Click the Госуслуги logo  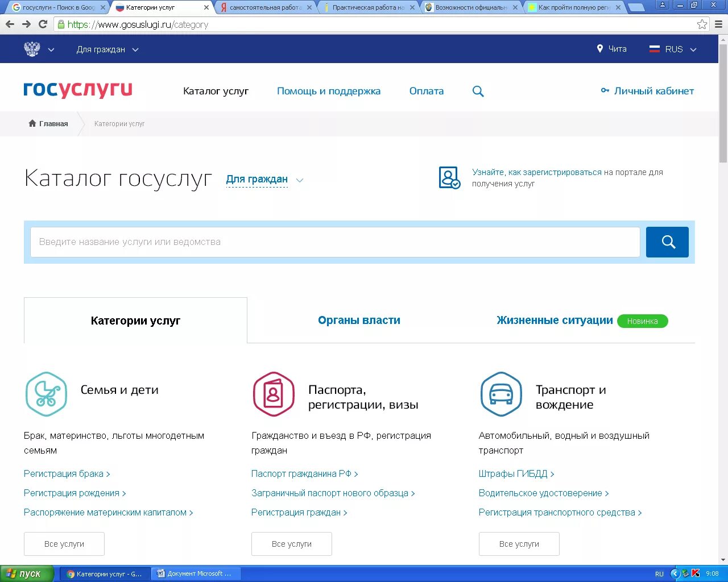click(x=78, y=90)
